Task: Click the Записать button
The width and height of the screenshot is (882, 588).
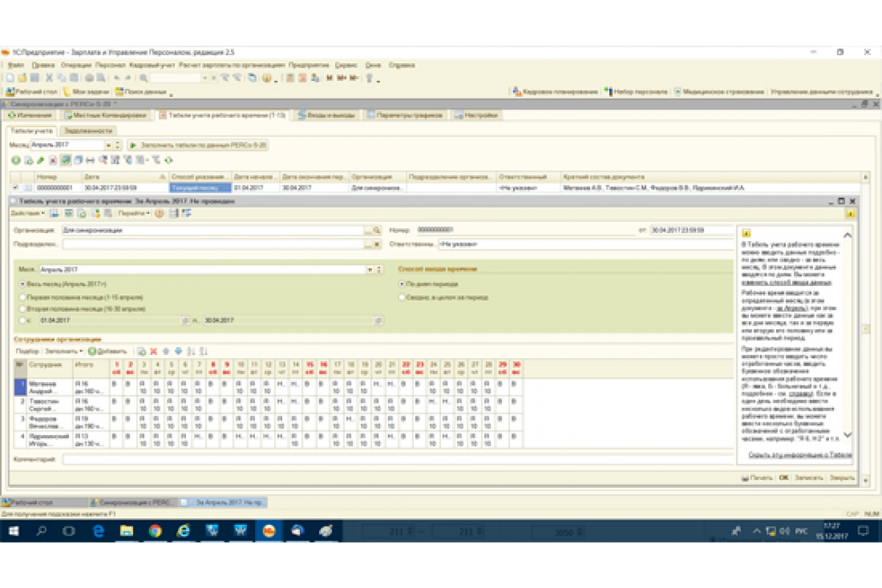Action: (808, 478)
